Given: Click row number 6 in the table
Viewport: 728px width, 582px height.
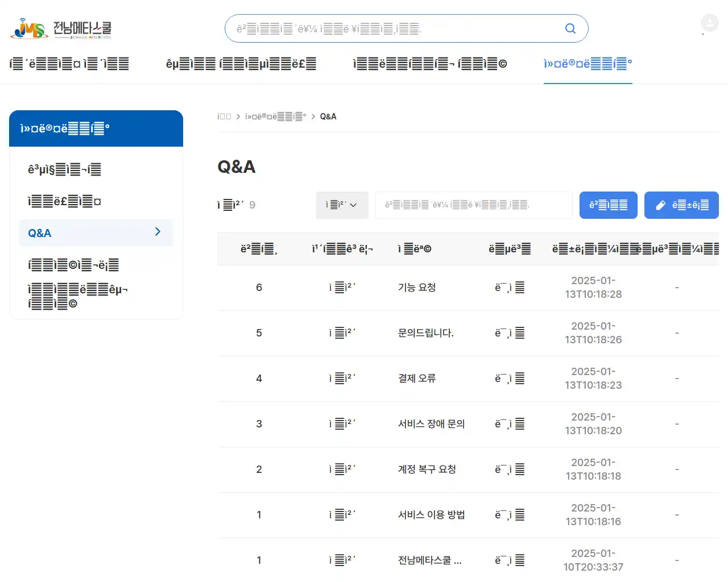Looking at the screenshot, I should click(259, 288).
